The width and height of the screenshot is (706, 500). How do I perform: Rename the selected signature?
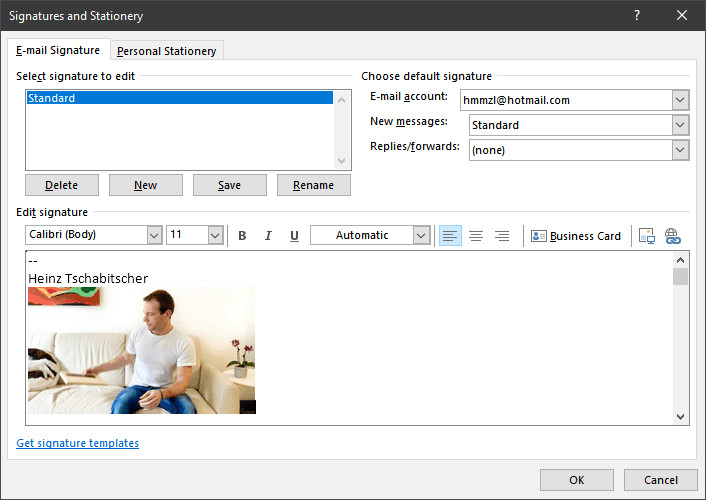pyautogui.click(x=314, y=185)
